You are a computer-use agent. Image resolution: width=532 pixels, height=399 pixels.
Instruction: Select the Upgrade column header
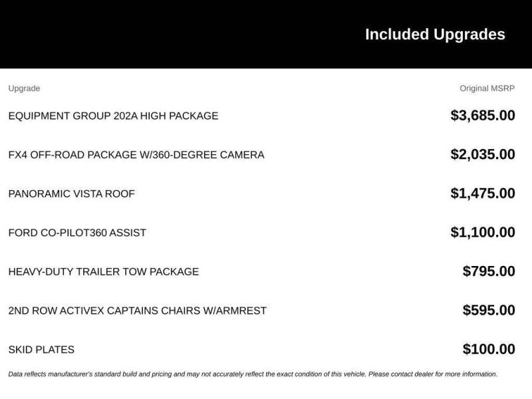pos(24,88)
